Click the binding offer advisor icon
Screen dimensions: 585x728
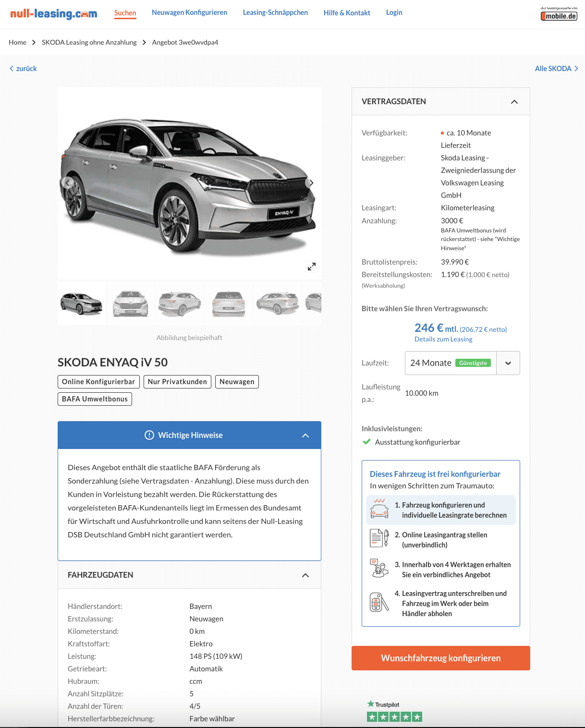click(x=379, y=568)
